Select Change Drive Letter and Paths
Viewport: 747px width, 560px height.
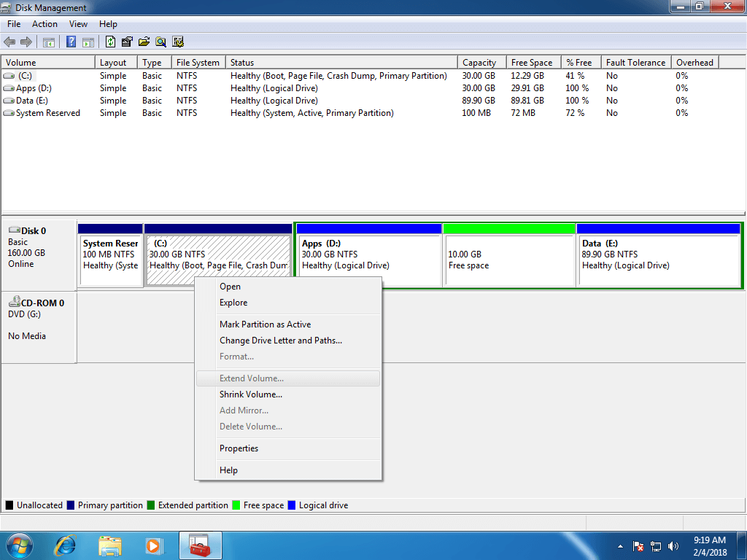pyautogui.click(x=288, y=341)
